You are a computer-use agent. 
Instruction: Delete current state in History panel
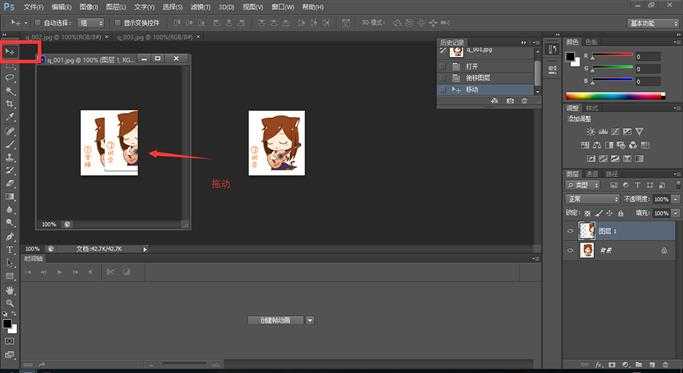pos(524,101)
